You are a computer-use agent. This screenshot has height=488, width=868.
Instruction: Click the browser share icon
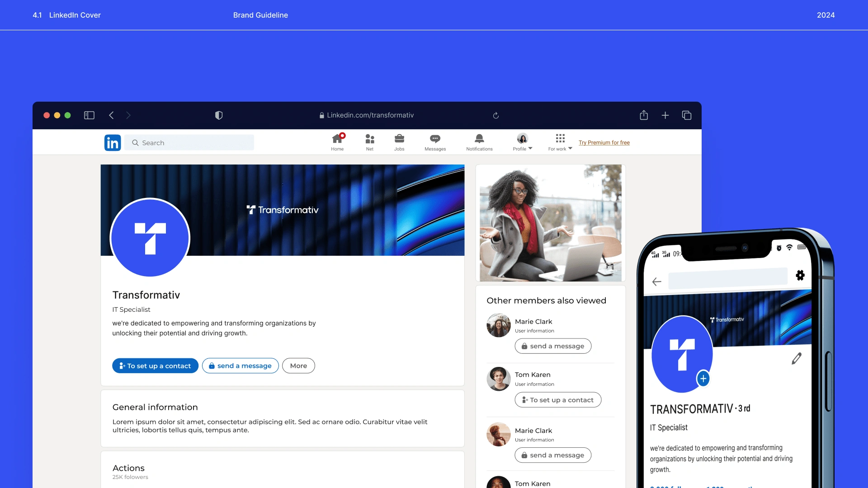pyautogui.click(x=644, y=115)
